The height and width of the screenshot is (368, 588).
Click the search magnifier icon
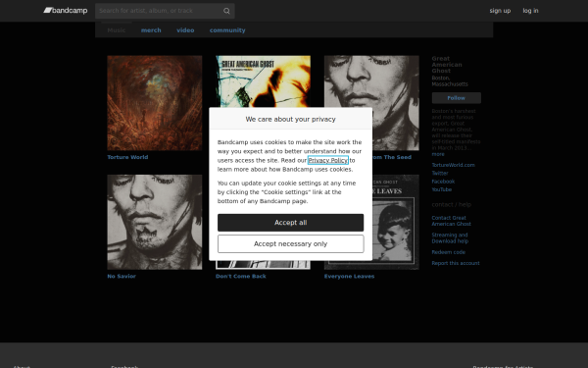pos(226,11)
